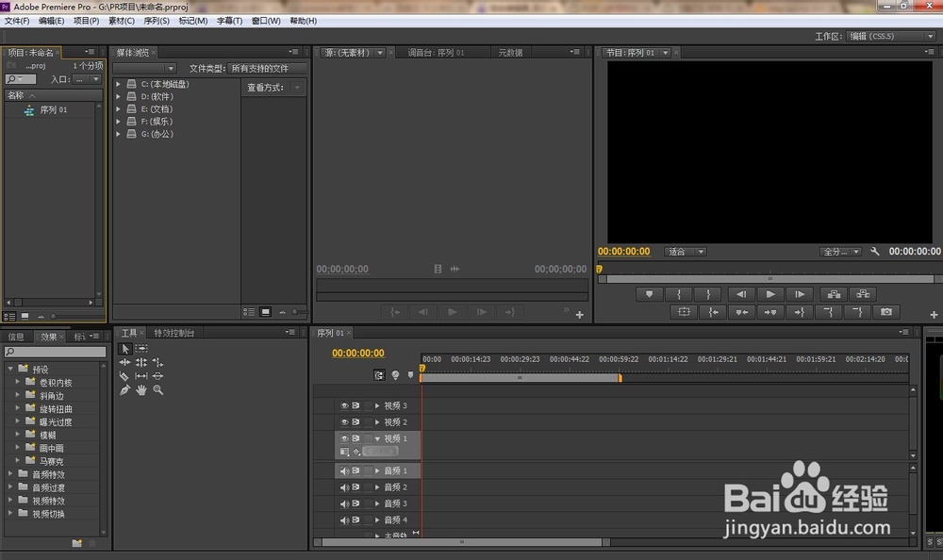Click the Lift button in Program monitor
The width and height of the screenshot is (943, 560).
pyautogui.click(x=834, y=294)
